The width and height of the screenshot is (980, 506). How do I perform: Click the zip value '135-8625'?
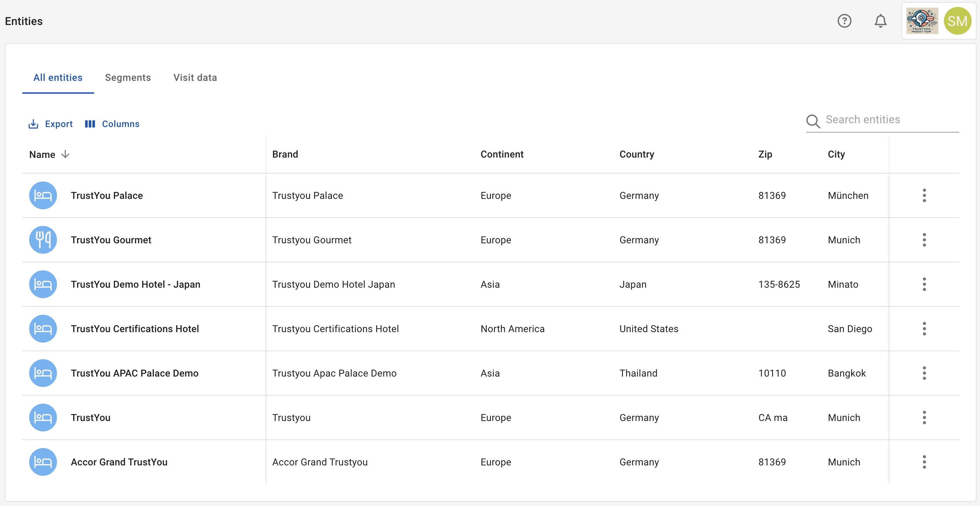[x=779, y=284]
